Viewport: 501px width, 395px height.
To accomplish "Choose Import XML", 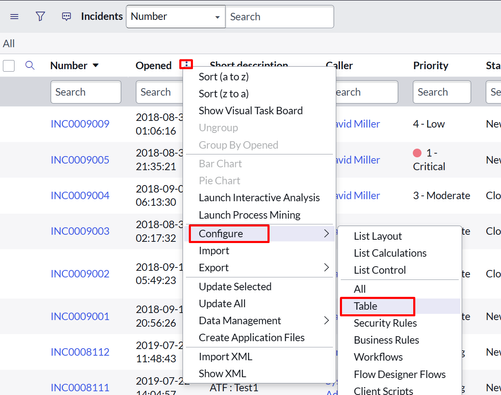I will coord(225,357).
